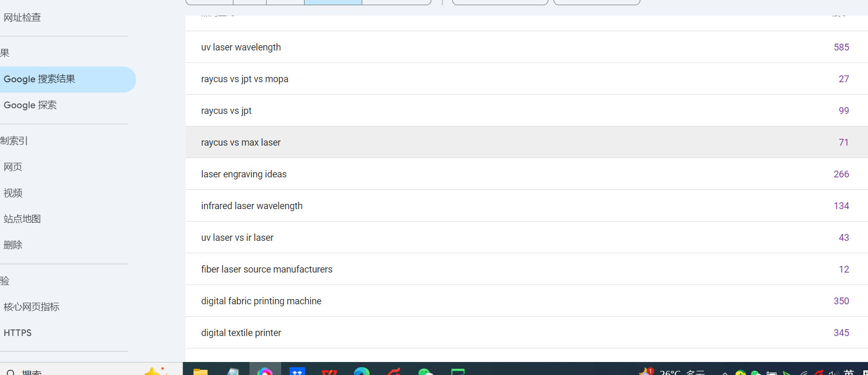The height and width of the screenshot is (375, 868).
Task: Select query row 'raycus vs max laser'
Action: (x=527, y=143)
